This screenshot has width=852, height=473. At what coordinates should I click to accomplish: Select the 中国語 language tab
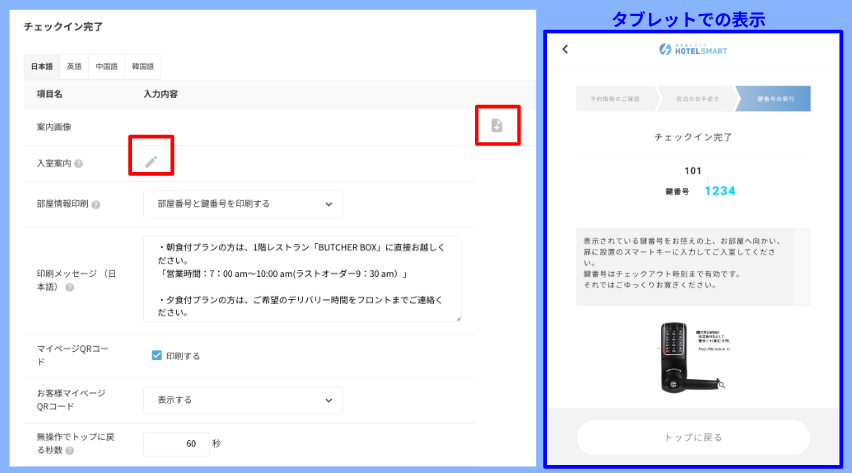tap(106, 67)
